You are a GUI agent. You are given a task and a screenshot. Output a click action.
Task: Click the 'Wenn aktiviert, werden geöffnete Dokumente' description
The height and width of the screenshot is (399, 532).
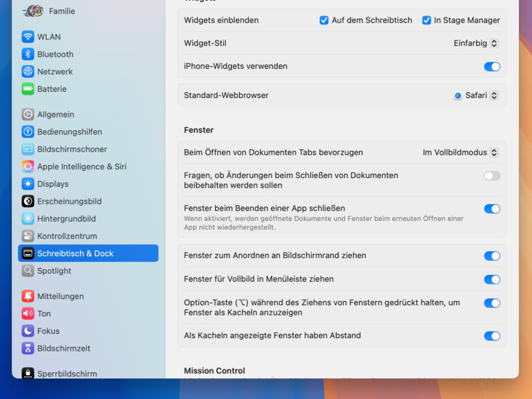[x=323, y=223]
